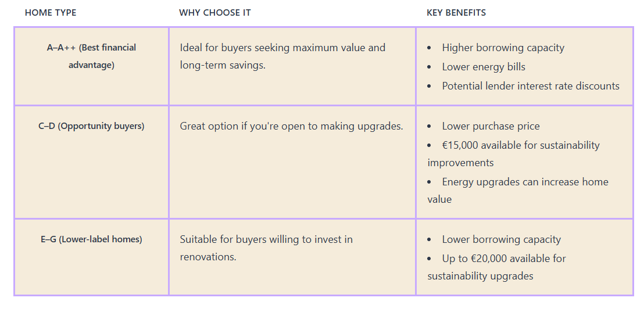The image size is (644, 312).
Task: Click the 'Lower borrowing capacity' bullet
Action: 501,239
